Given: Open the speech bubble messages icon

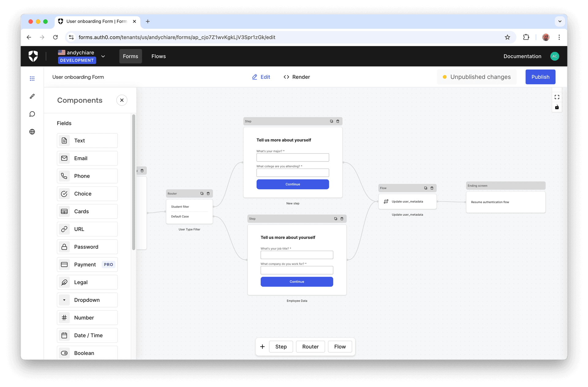Looking at the screenshot, I should click(x=32, y=114).
